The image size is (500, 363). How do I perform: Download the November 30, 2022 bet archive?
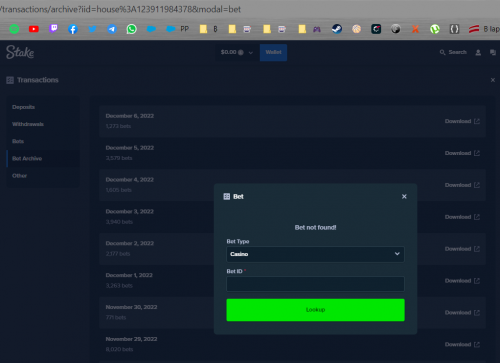tap(462, 313)
